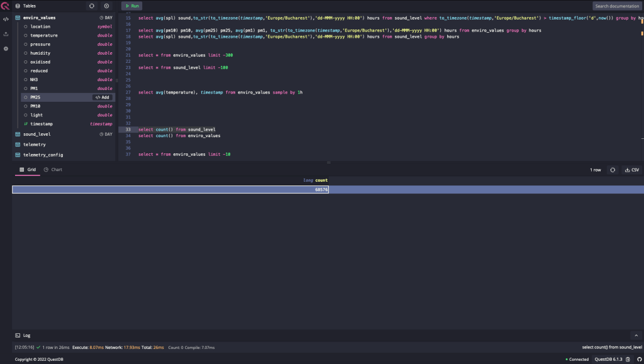Screen dimensions: 644x364
Task: Click the QuestDB logo icon
Action: [x=6, y=6]
